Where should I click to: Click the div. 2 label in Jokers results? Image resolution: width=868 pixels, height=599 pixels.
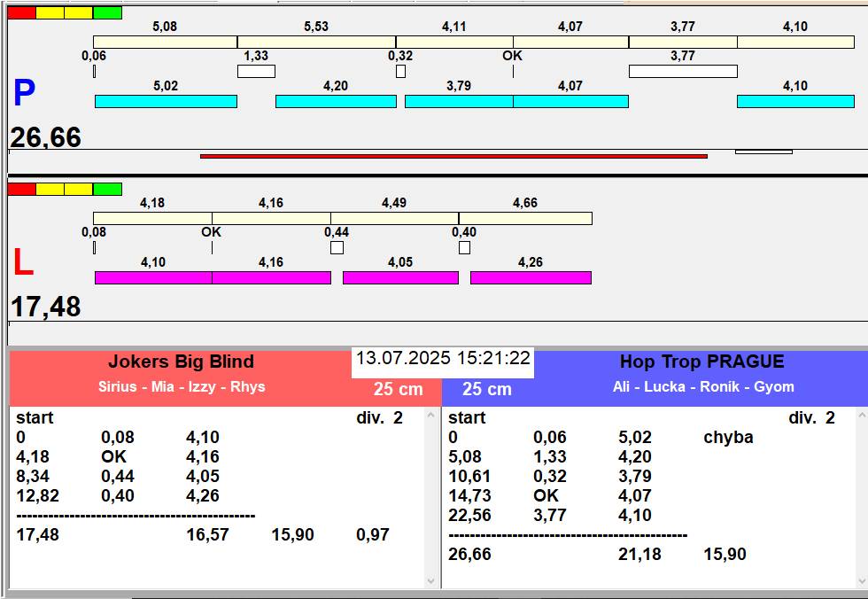[379, 417]
